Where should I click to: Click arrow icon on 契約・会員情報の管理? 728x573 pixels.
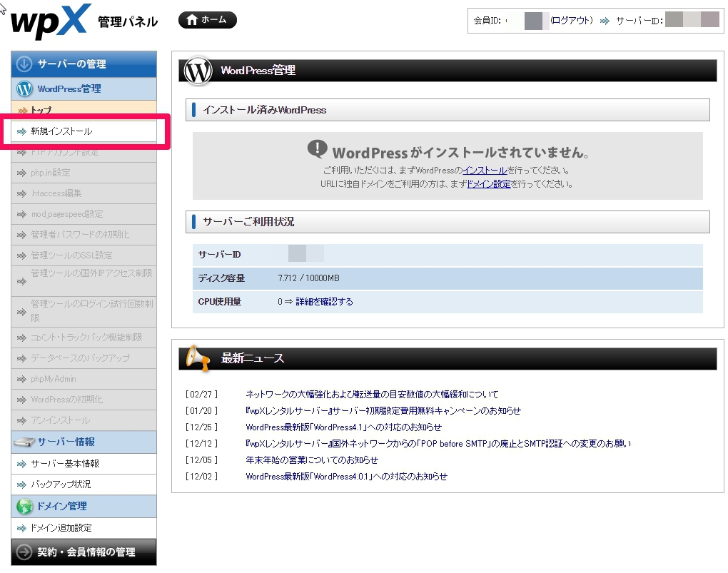pos(24,552)
